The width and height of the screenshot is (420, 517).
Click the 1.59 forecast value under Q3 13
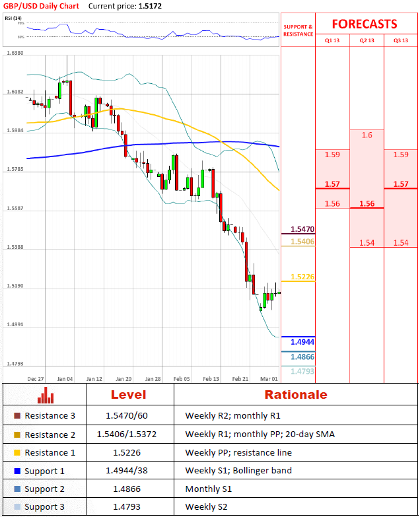[401, 155]
